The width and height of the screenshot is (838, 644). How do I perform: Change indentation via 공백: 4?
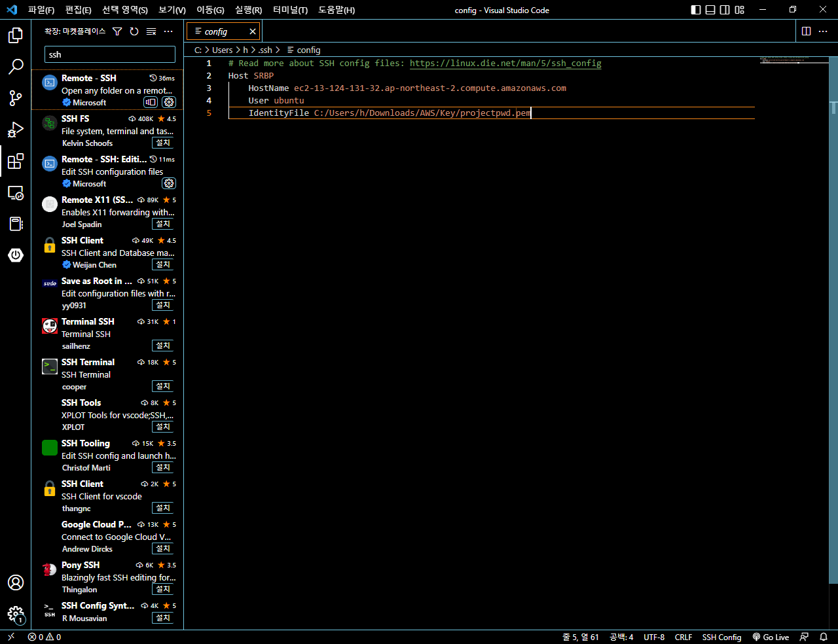(621, 637)
